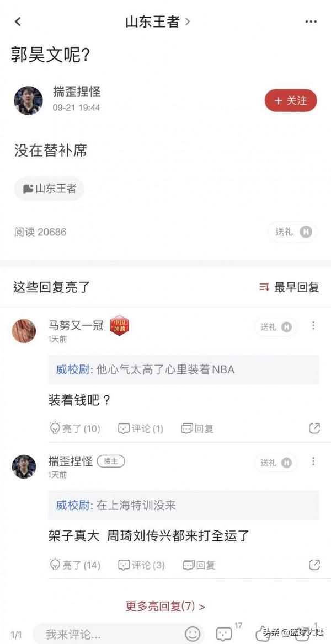Share 揣歪捏怪's reply using the share icon

[314, 565]
